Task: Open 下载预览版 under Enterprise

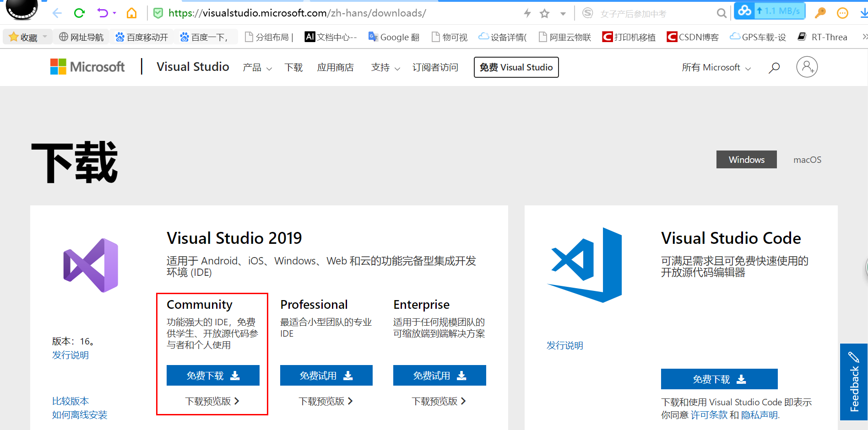Action: (x=439, y=401)
